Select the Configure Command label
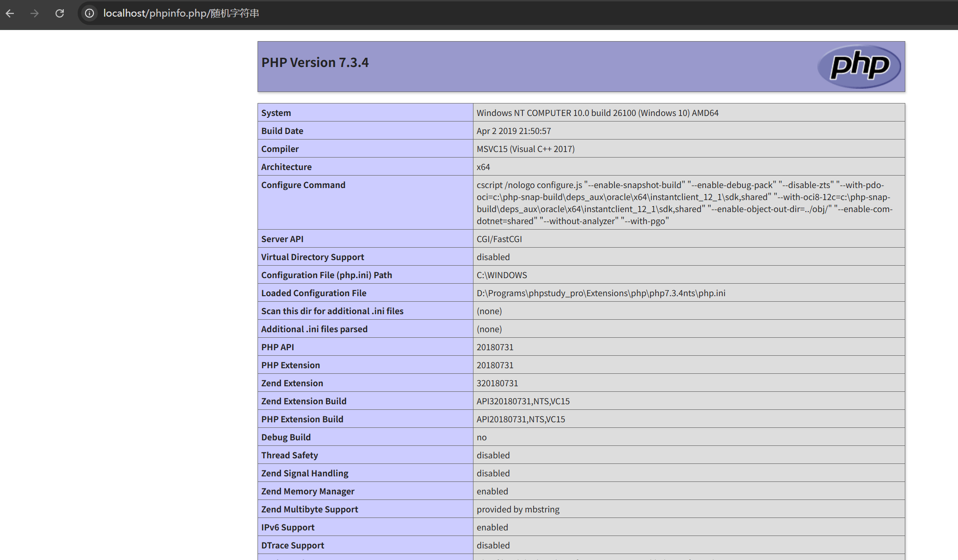The image size is (958, 560). pyautogui.click(x=303, y=185)
